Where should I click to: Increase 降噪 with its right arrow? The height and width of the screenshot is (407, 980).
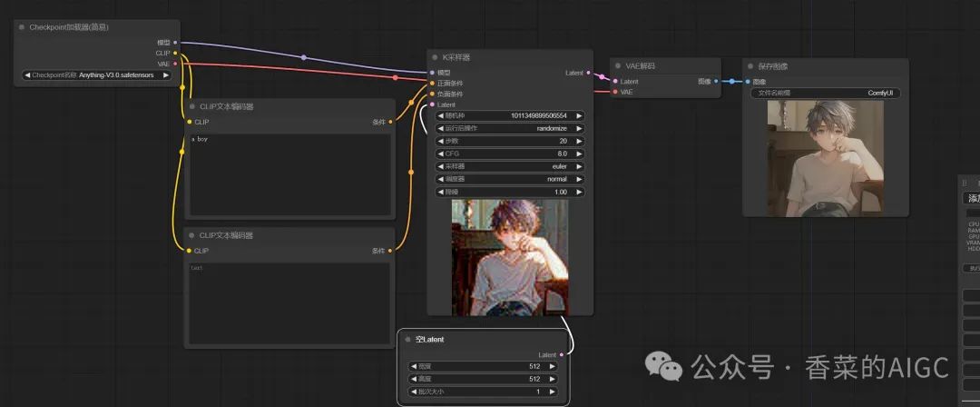579,193
